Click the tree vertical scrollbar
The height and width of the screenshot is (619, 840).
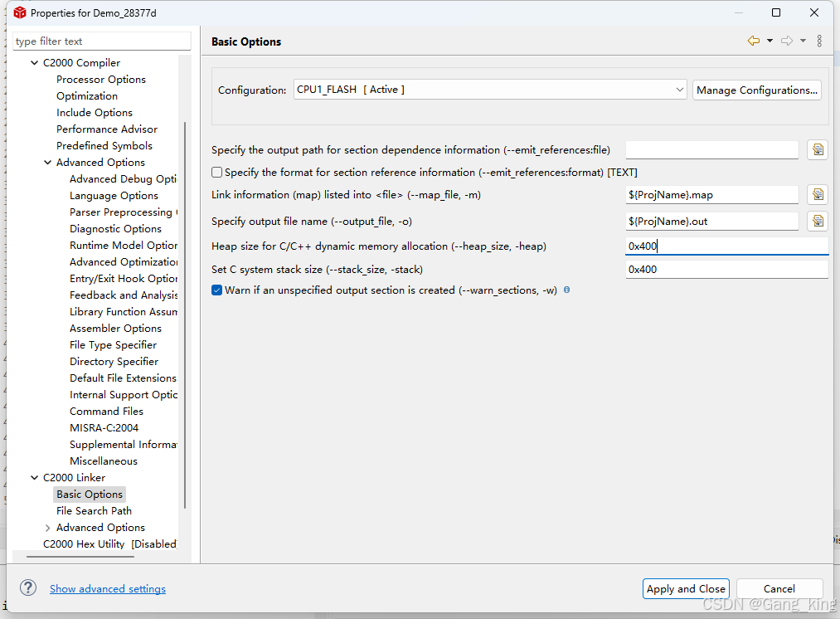pos(185,315)
